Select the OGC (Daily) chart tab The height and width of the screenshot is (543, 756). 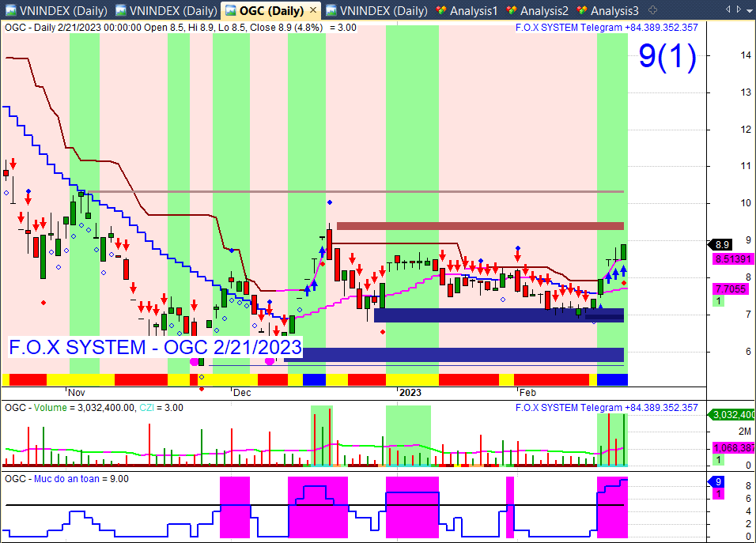point(271,10)
